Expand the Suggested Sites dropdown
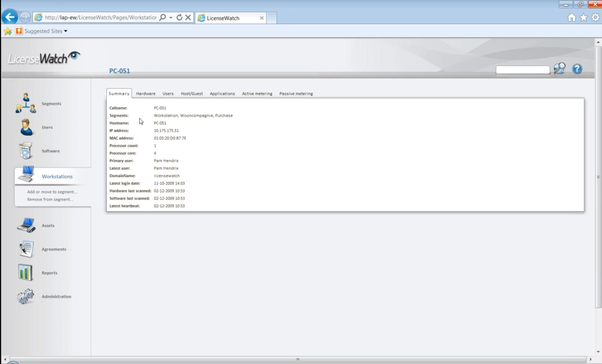Image resolution: width=602 pixels, height=364 pixels. 66,31
